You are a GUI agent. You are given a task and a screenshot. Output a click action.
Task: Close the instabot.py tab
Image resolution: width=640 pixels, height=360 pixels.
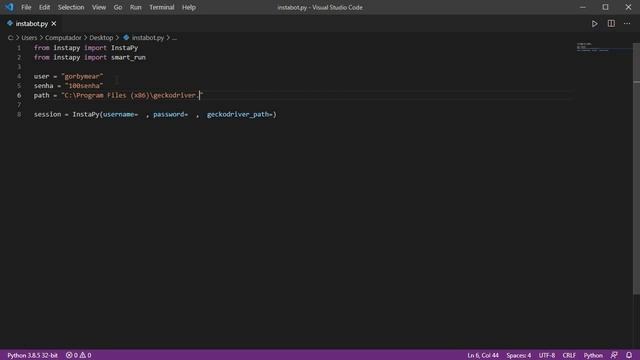click(54, 24)
